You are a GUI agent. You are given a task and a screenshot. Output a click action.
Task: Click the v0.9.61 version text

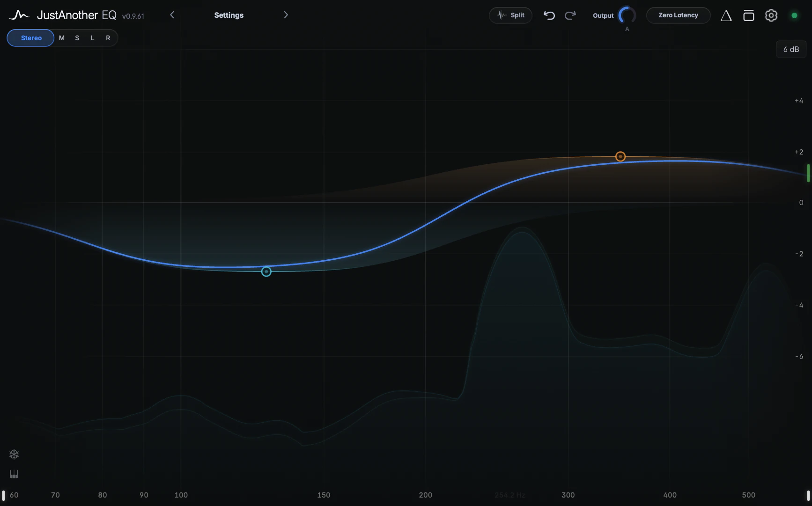[133, 16]
